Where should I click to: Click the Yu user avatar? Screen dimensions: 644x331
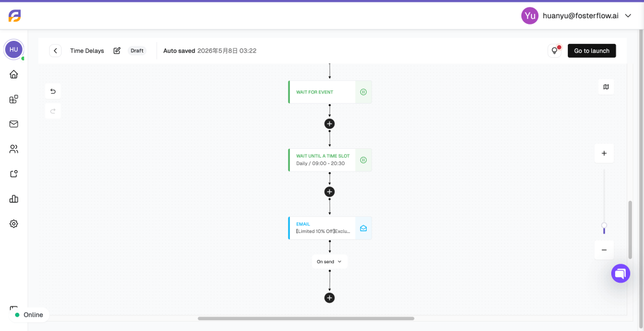[x=530, y=16]
